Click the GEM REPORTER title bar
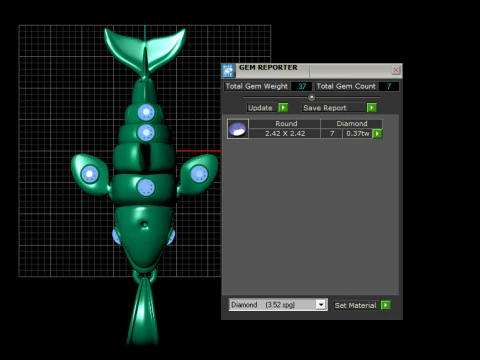 tap(312, 70)
